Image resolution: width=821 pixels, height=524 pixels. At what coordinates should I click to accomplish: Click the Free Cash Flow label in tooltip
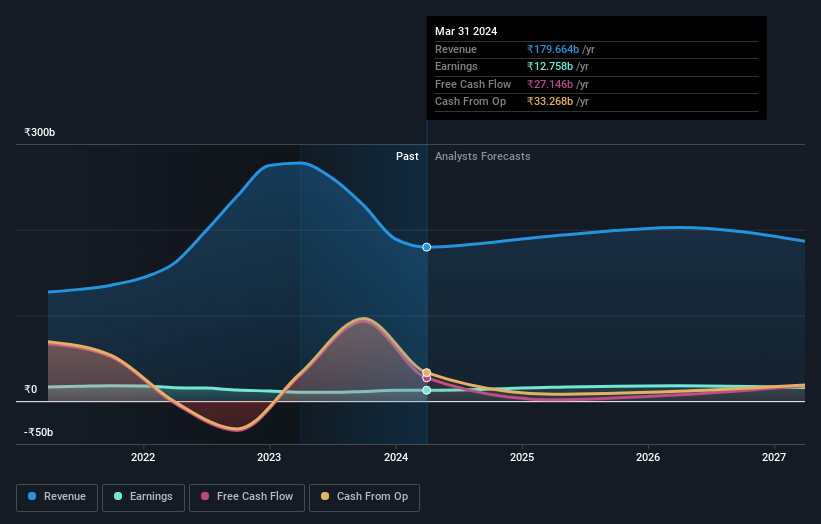point(473,84)
